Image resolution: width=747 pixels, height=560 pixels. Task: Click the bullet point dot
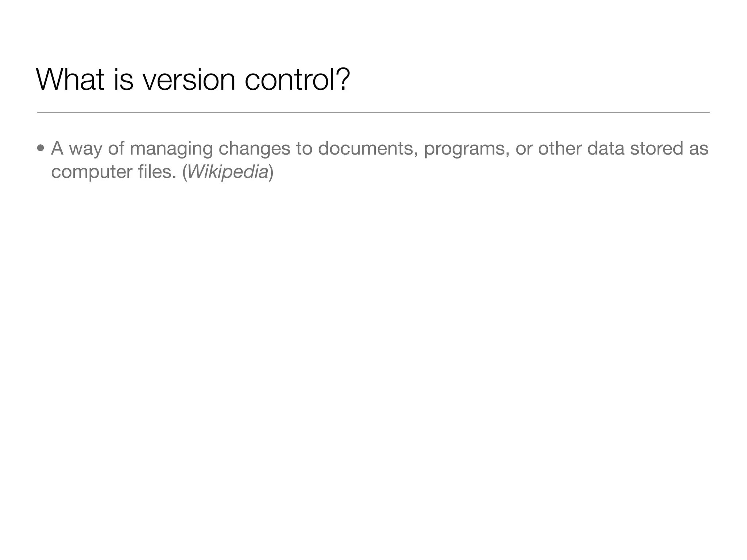pyautogui.click(x=40, y=148)
